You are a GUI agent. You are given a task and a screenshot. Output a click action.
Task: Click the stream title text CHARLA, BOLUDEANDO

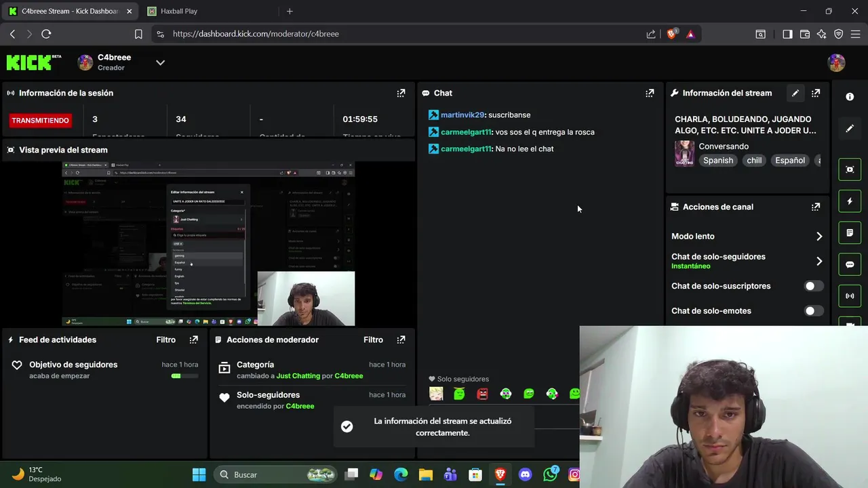click(745, 125)
